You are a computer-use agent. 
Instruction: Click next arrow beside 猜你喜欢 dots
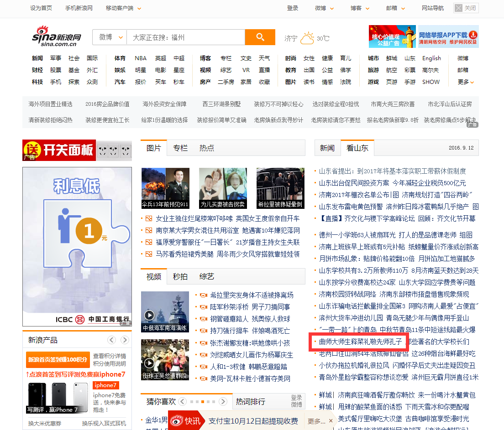pos(223,402)
